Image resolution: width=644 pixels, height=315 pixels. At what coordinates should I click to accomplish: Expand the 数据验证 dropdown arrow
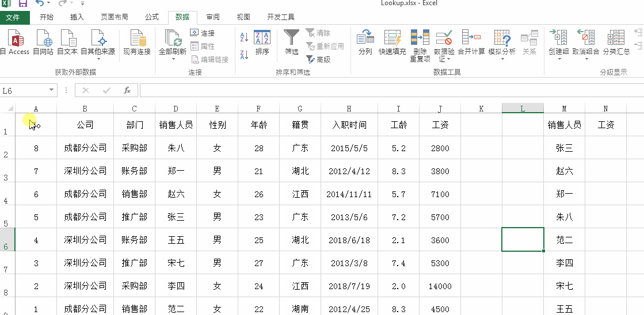point(448,59)
